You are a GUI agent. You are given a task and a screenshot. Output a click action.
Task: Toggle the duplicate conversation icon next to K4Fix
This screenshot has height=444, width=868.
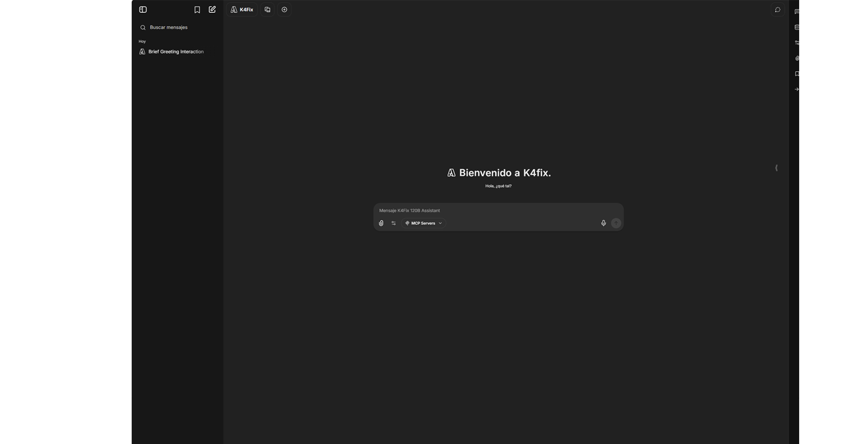pyautogui.click(x=267, y=9)
